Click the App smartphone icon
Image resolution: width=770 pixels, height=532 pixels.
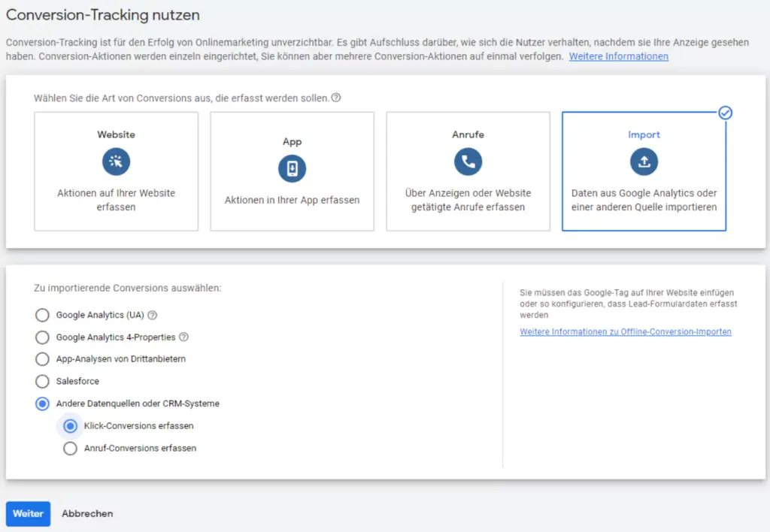pos(292,168)
